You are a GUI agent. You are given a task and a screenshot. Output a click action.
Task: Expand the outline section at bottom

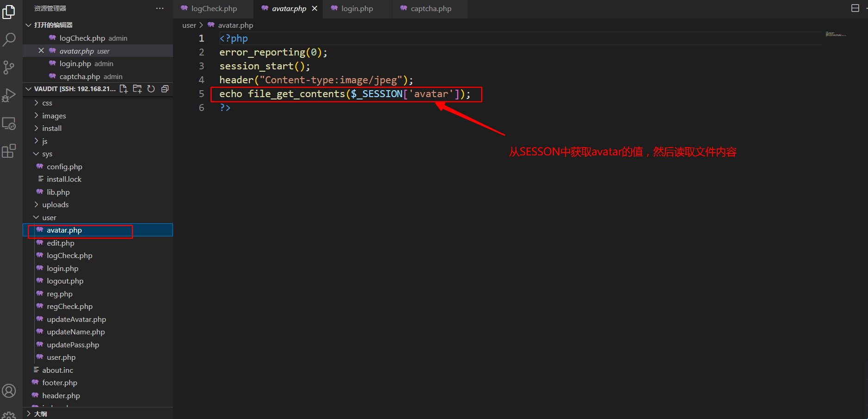[x=98, y=414]
